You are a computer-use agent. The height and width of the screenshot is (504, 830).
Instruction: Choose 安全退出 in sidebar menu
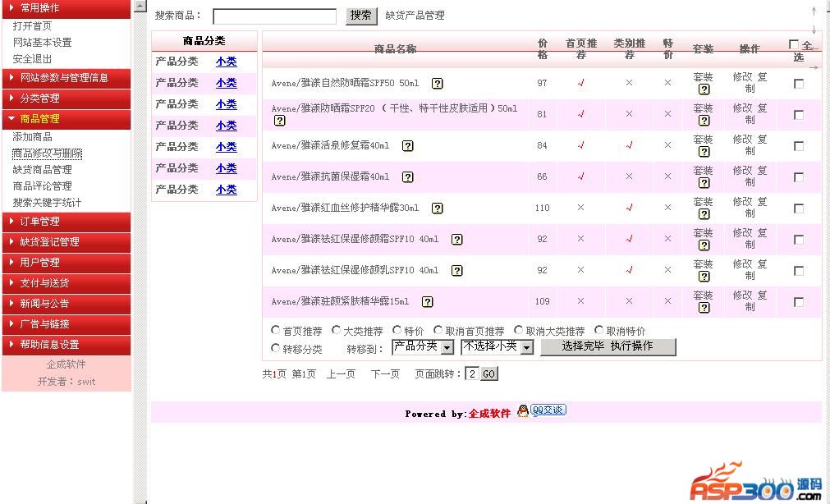tap(32, 59)
